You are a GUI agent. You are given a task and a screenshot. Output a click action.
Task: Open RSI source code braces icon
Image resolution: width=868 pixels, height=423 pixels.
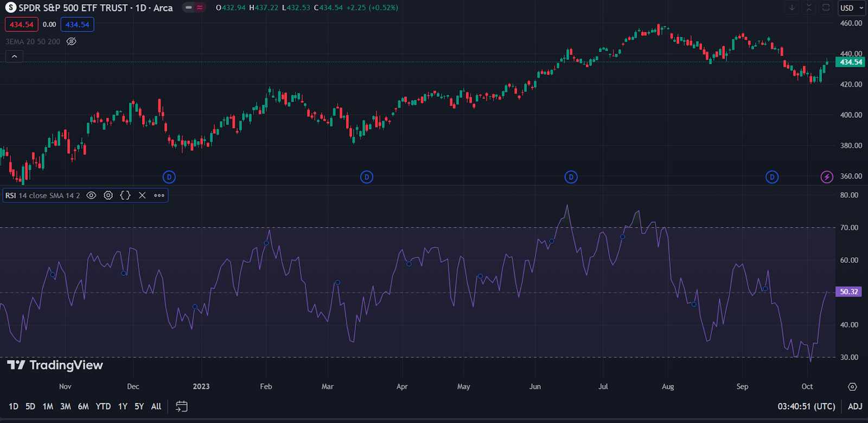coord(125,195)
